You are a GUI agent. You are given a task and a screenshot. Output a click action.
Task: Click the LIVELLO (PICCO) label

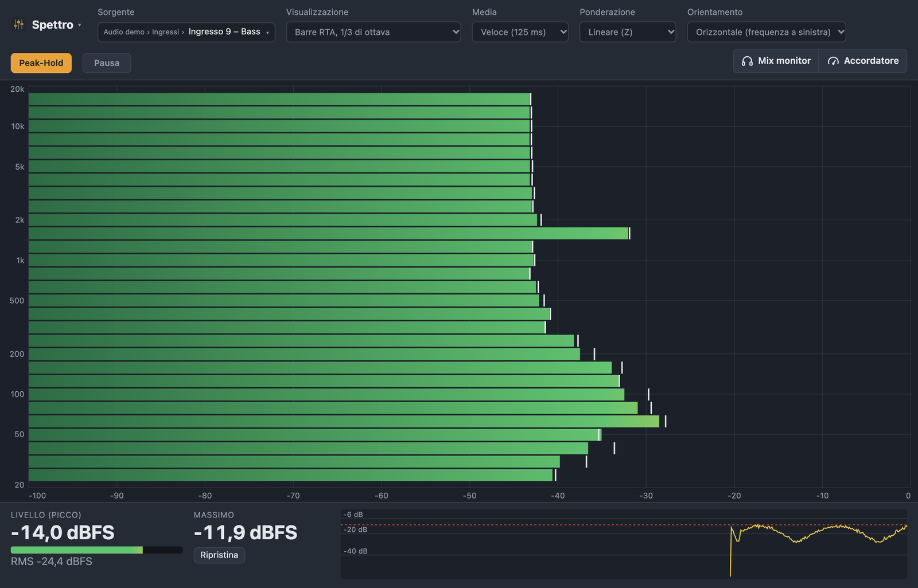point(46,515)
